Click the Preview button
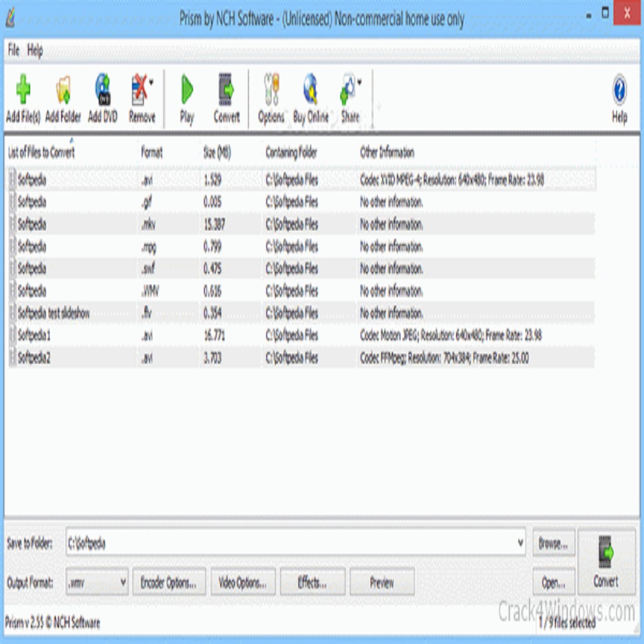Viewport: 644px width, 644px height. coord(382,582)
